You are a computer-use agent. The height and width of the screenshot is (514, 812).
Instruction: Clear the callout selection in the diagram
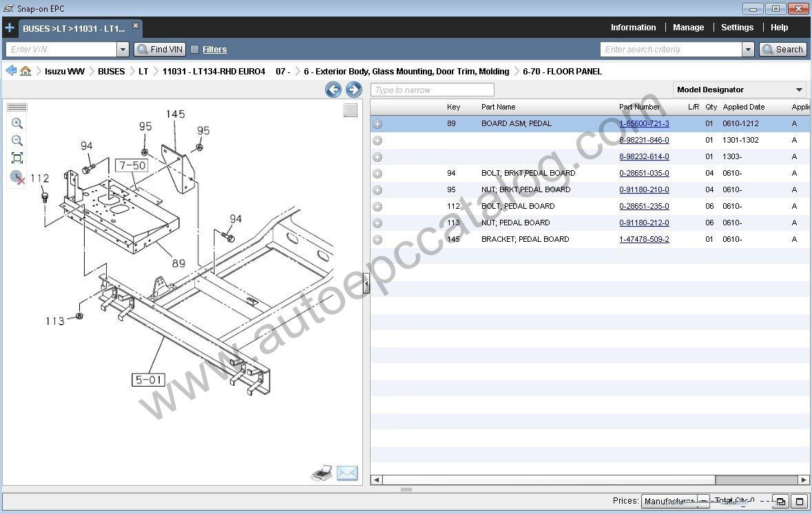[17, 177]
